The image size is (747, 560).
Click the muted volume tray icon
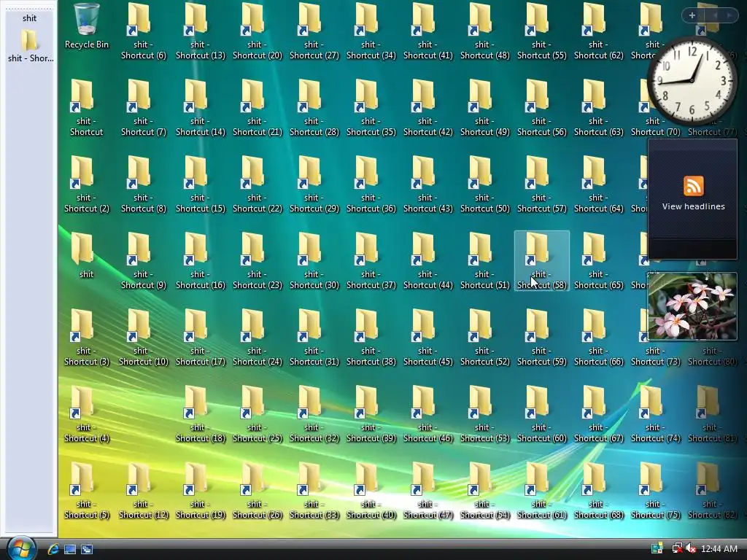tap(691, 549)
